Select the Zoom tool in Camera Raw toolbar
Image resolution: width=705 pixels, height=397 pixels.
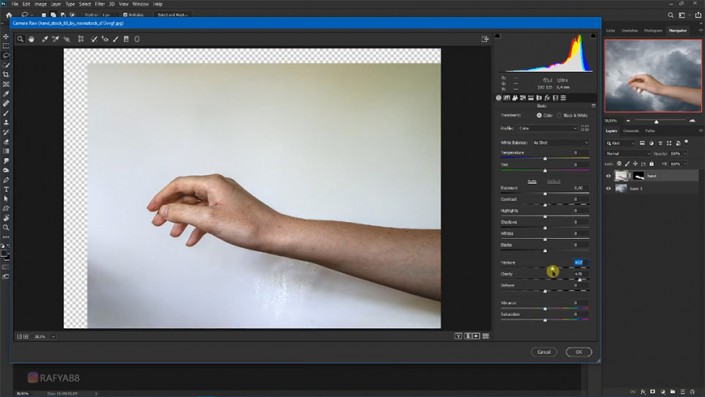[x=20, y=39]
